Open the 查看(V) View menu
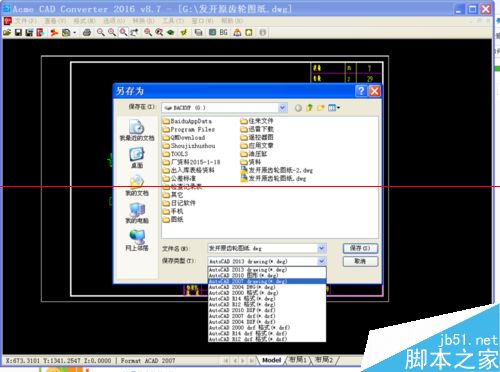 (55, 21)
